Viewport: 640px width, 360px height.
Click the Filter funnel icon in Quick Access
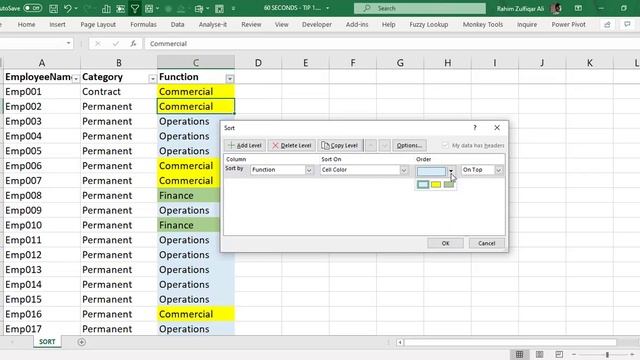(x=135, y=8)
